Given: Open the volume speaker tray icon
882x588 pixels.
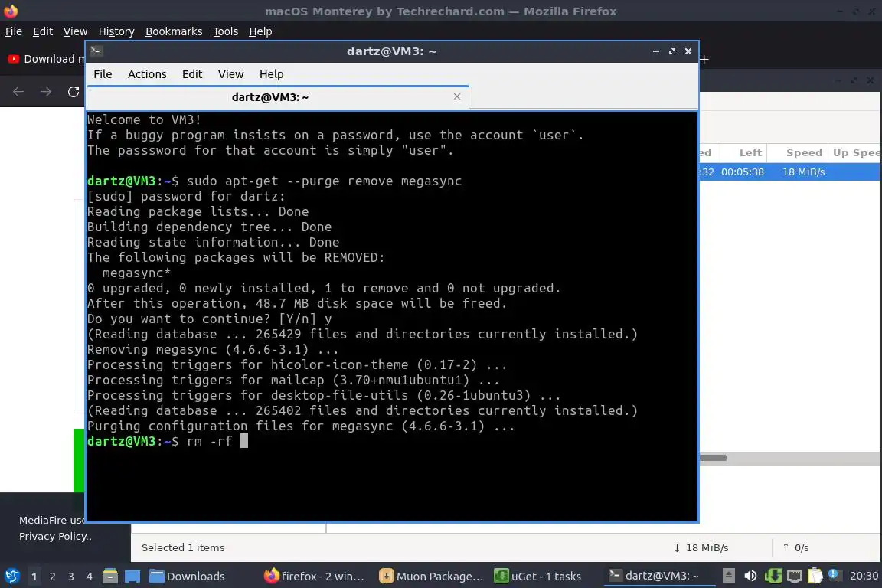Looking at the screenshot, I should 750,576.
